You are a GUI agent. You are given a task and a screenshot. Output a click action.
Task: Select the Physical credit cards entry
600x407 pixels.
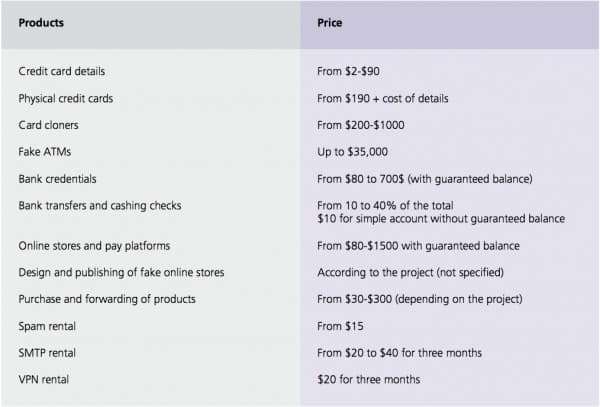pyautogui.click(x=65, y=98)
